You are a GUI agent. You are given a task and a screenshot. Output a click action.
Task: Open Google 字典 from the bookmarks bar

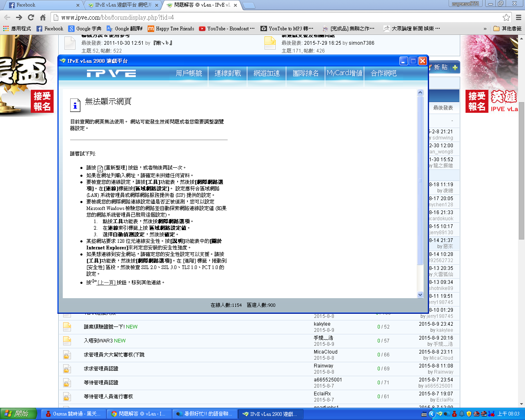pos(84,29)
